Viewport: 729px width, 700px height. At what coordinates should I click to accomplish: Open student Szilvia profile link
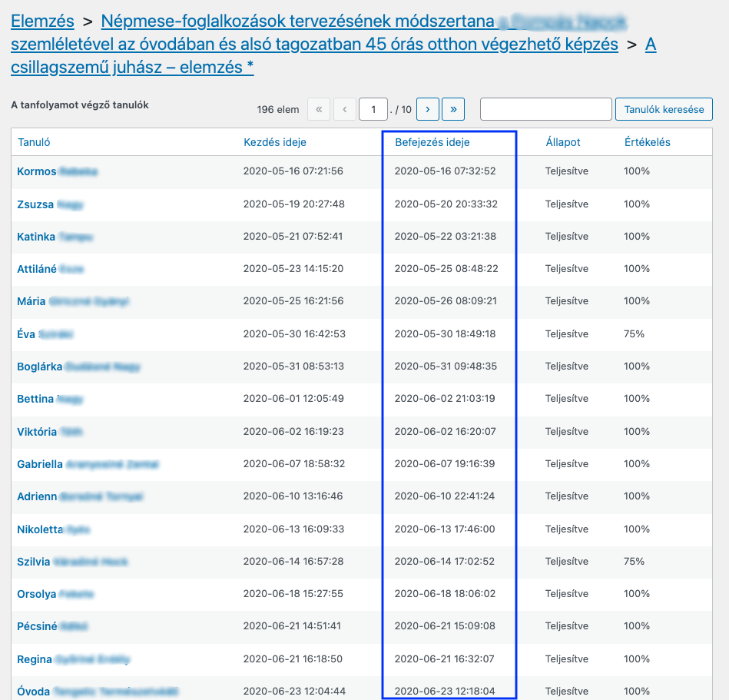(x=72, y=562)
